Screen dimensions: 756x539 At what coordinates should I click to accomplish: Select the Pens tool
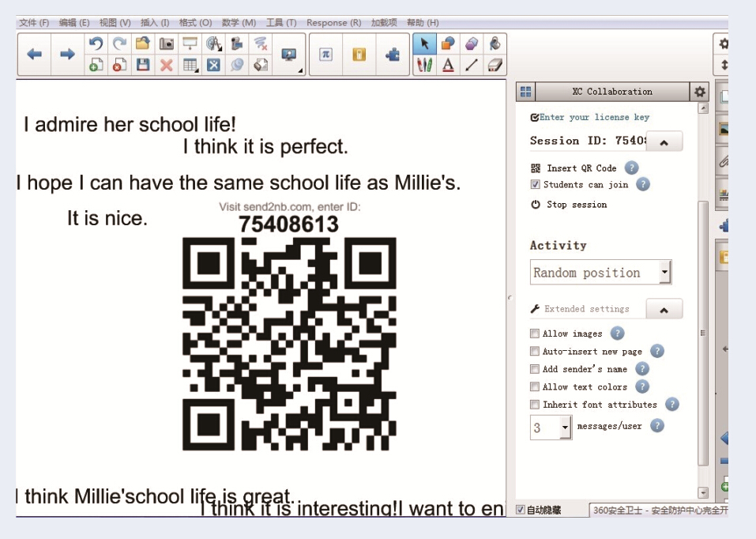[x=425, y=65]
